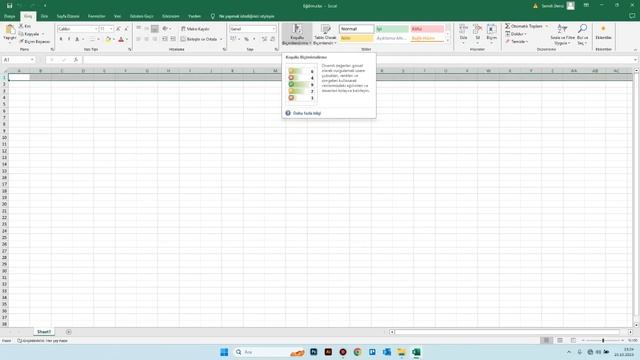Click the increase decimal icon

click(x=264, y=39)
